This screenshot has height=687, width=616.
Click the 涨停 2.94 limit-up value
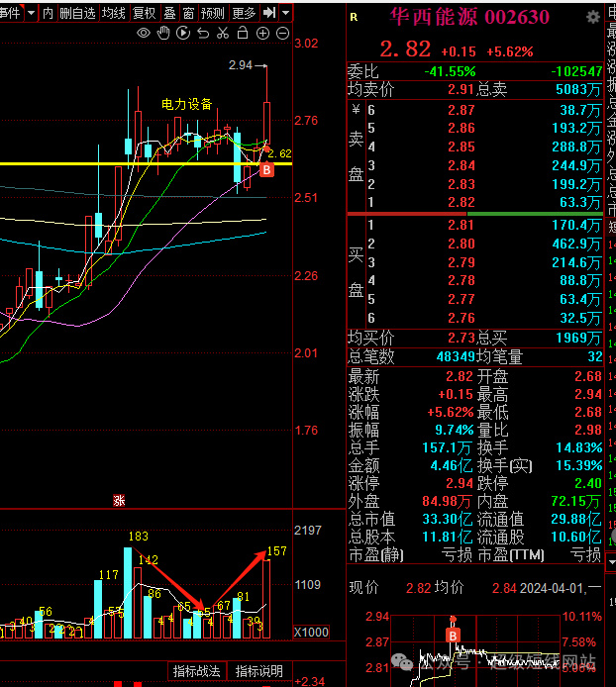pos(460,483)
